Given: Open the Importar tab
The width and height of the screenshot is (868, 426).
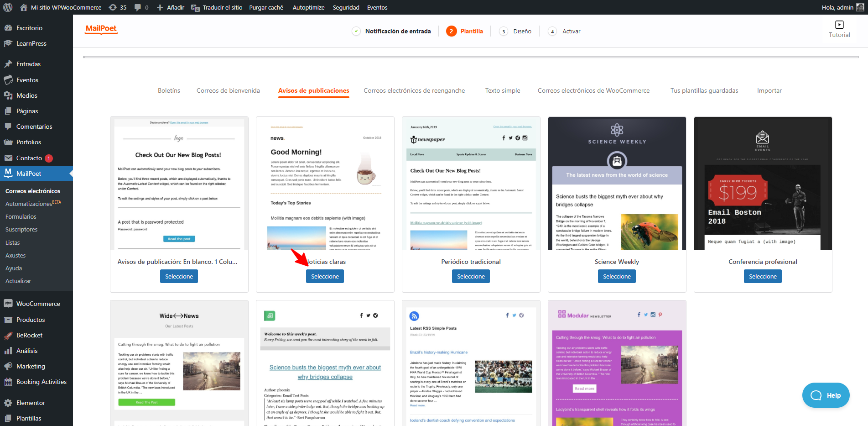Looking at the screenshot, I should click(769, 90).
